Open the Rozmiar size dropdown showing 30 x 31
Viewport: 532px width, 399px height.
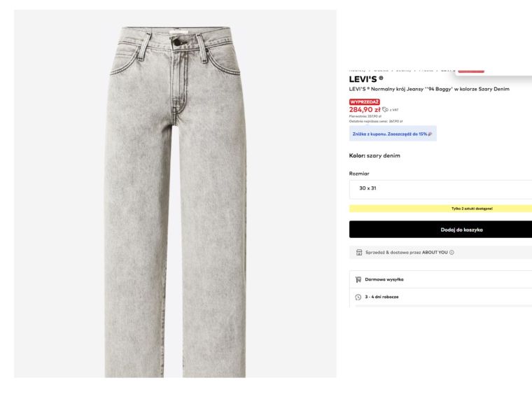pyautogui.click(x=440, y=189)
